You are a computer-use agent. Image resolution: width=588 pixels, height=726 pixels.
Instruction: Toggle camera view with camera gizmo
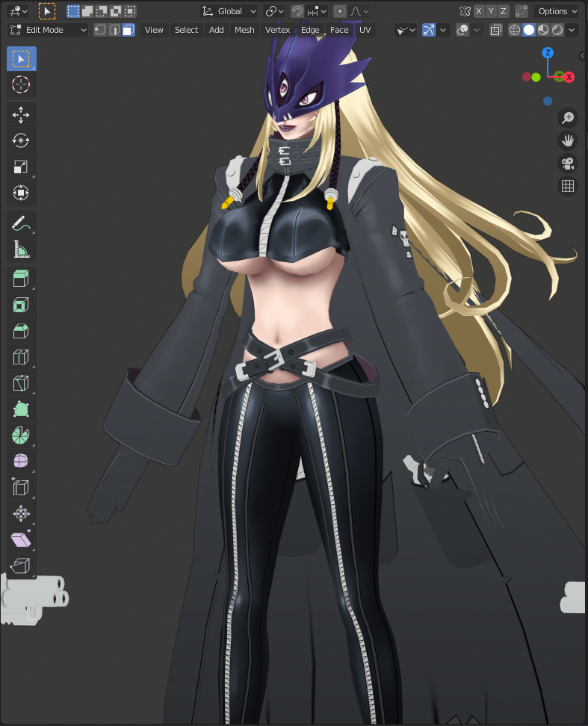568,164
